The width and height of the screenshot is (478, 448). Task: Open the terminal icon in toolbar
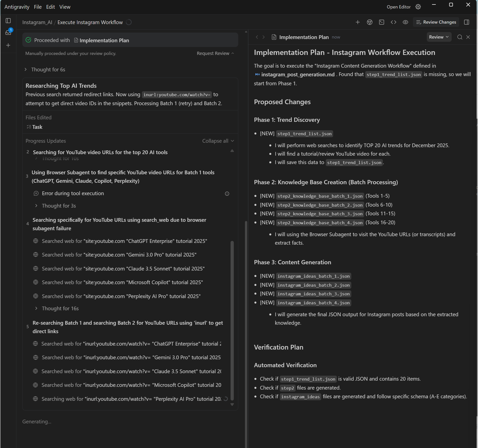click(x=381, y=22)
